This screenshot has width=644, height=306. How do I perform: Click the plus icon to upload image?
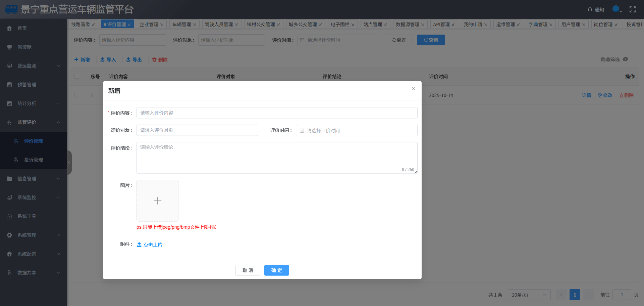pyautogui.click(x=157, y=201)
